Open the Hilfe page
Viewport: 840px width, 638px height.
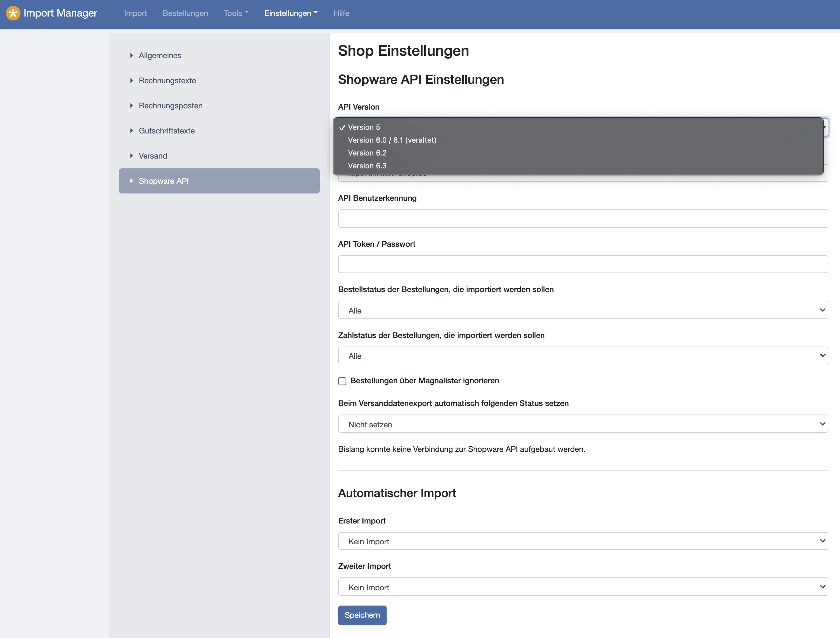coord(341,13)
